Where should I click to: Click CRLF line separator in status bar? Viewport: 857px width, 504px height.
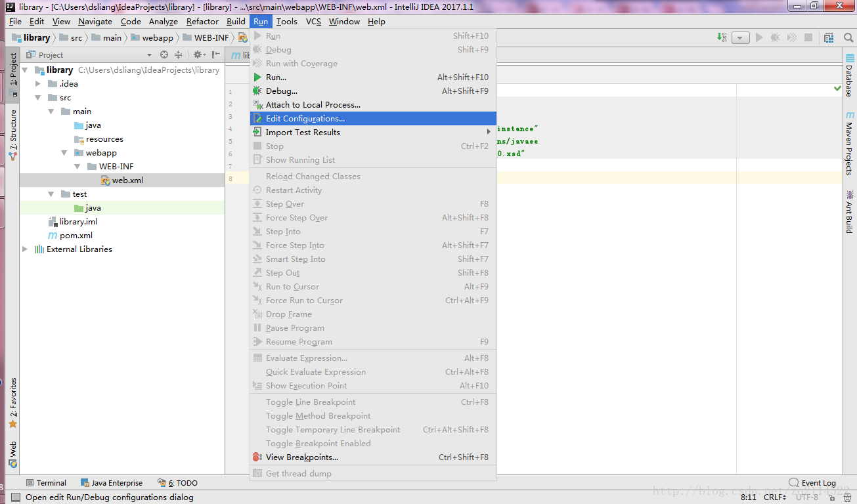[775, 497]
